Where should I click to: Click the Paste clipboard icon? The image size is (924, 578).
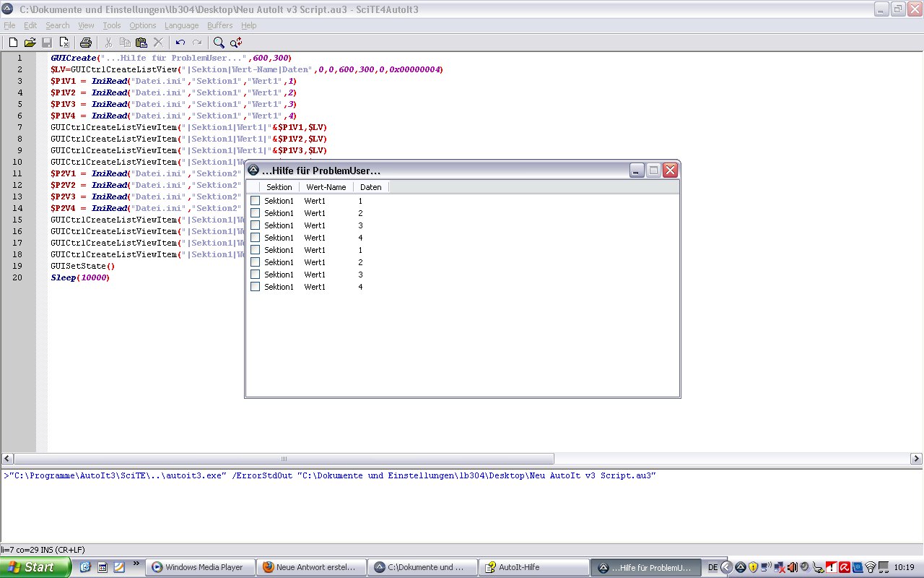[x=141, y=43]
